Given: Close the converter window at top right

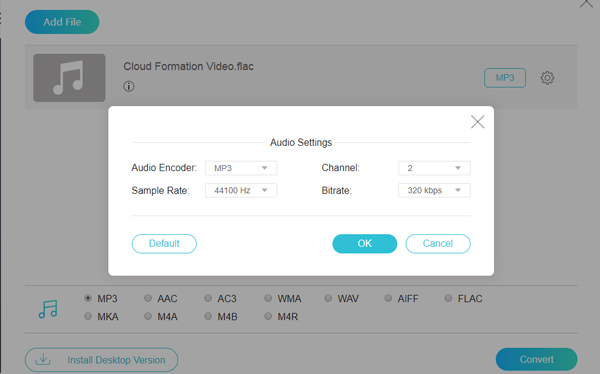Looking at the screenshot, I should [586, 3].
